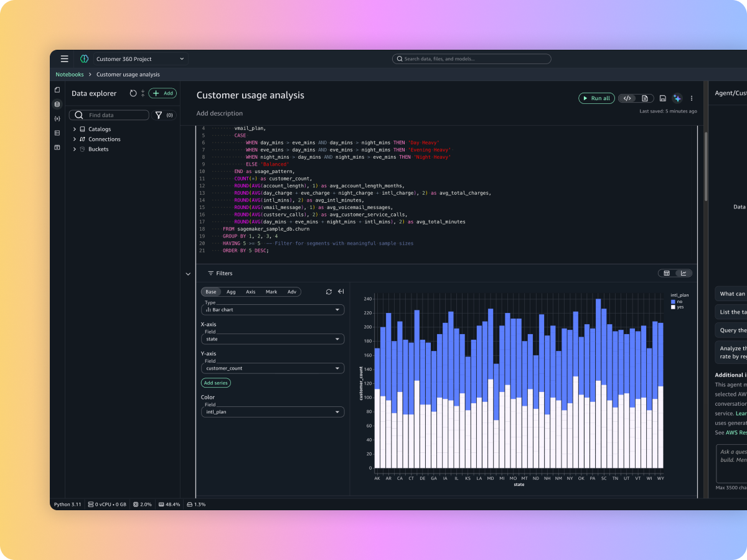Switch result view to chart
Image resolution: width=747 pixels, height=560 pixels.
pyautogui.click(x=684, y=273)
